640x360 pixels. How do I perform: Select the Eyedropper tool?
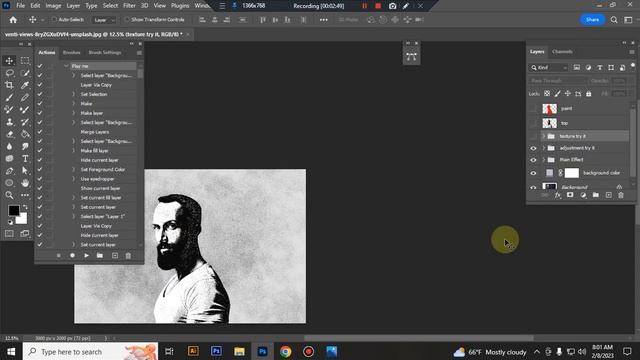[25, 85]
